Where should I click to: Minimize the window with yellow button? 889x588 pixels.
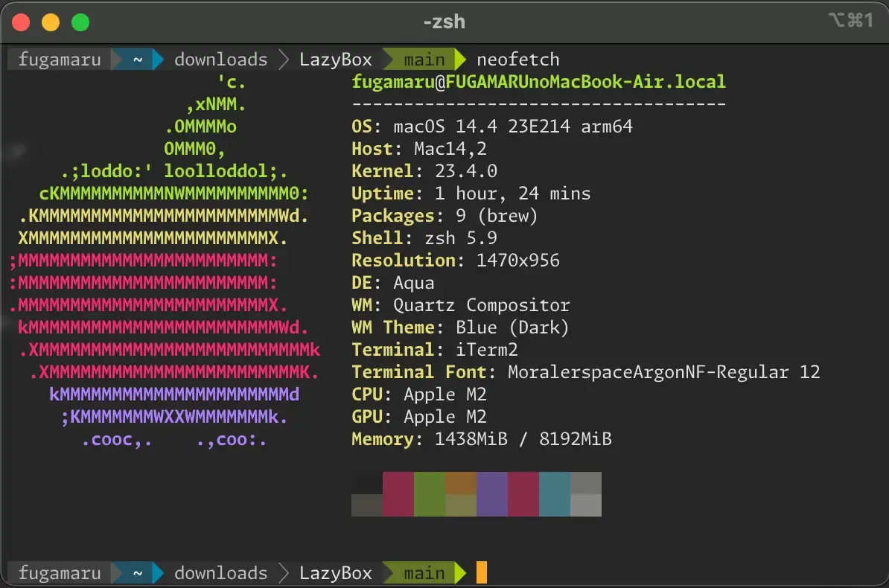point(51,22)
